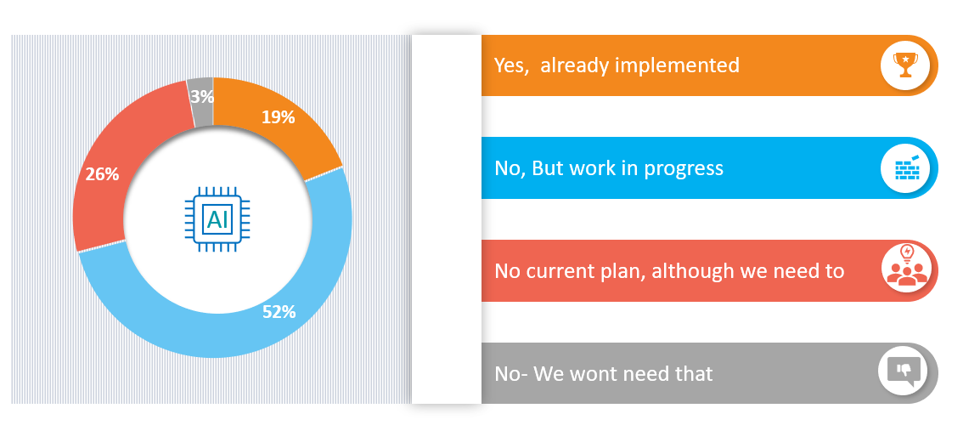
Task: Click the "No- We wont need that" label
Action: [x=603, y=373]
